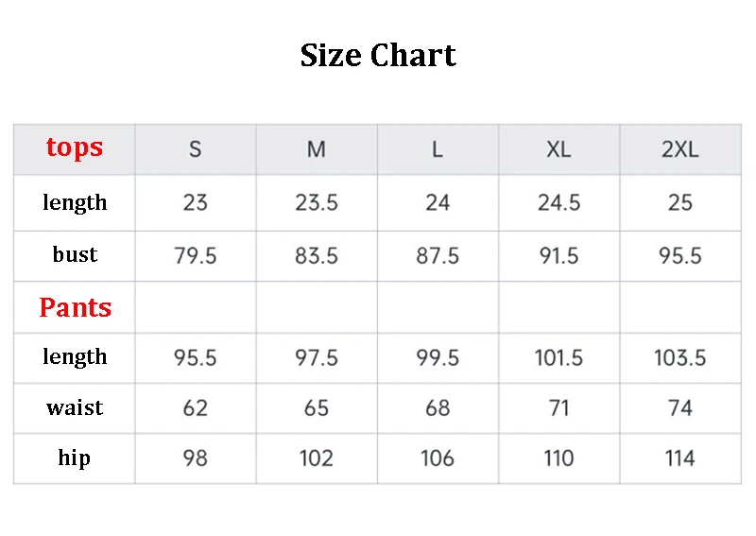
Task: Click the bust row label
Action: coord(75,254)
